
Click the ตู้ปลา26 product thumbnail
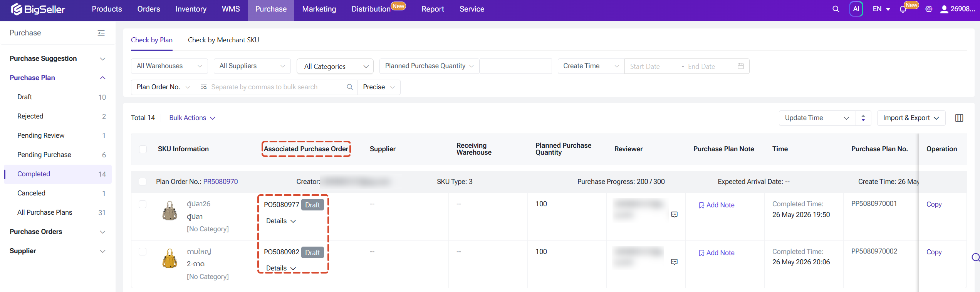170,210
